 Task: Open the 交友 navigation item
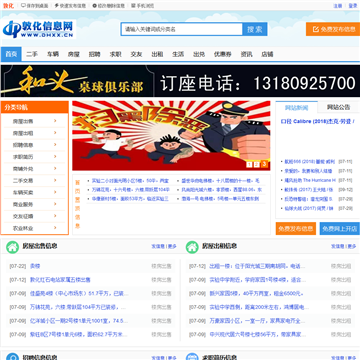(136, 54)
